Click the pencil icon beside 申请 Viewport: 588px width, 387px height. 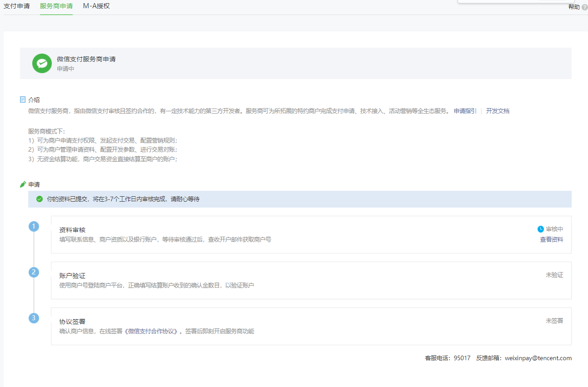[23, 184]
